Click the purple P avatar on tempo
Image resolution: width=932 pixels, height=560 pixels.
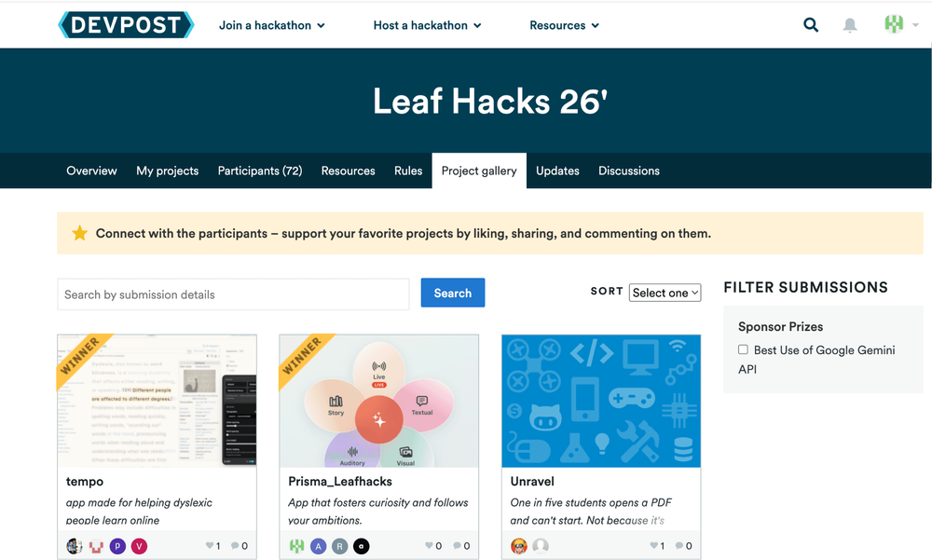pos(117,546)
